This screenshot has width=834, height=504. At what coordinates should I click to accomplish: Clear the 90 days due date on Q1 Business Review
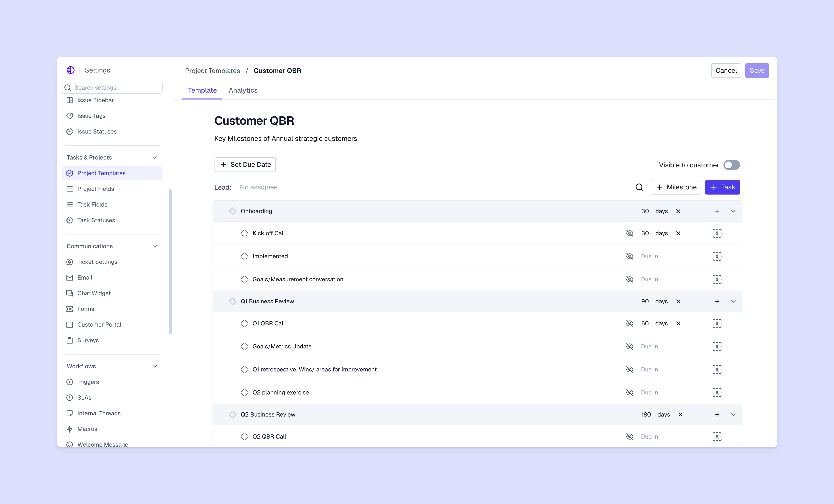[678, 301]
